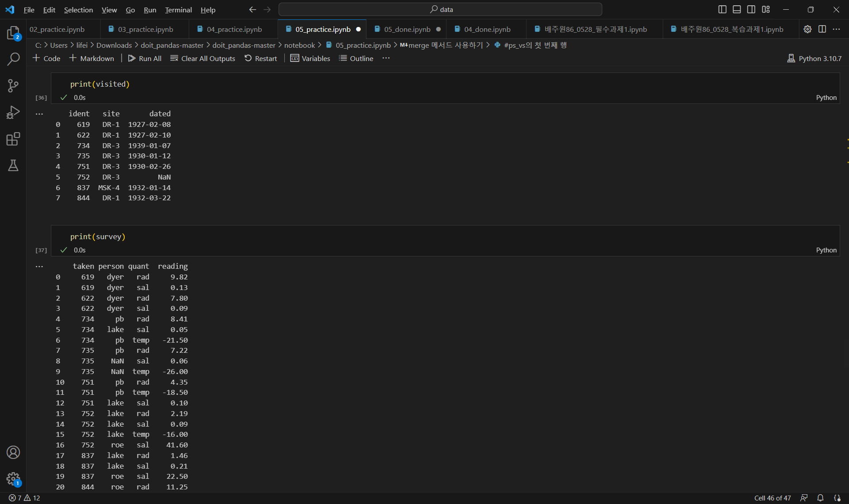Open Source Control view
849x504 pixels.
13,86
